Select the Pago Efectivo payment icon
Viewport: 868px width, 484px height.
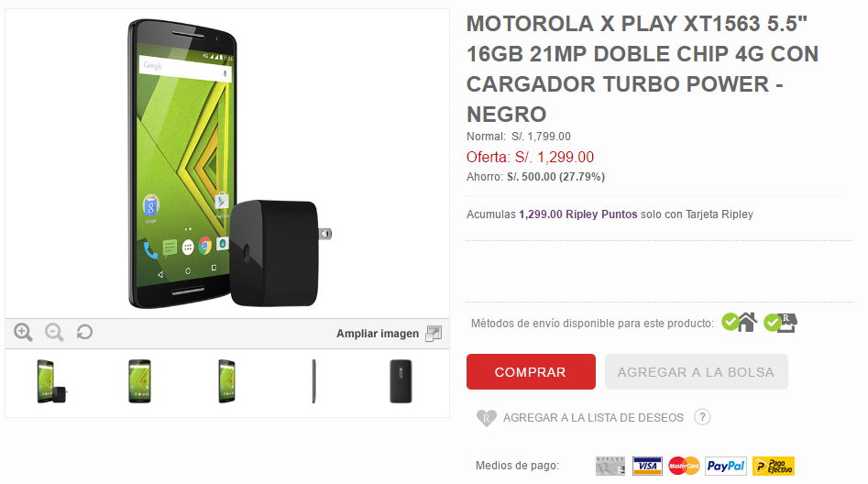(774, 467)
